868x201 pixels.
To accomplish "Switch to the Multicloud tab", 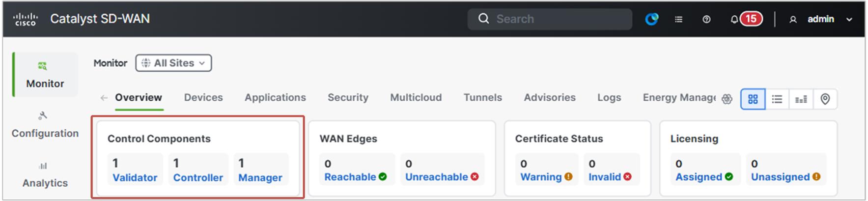I will point(416,98).
